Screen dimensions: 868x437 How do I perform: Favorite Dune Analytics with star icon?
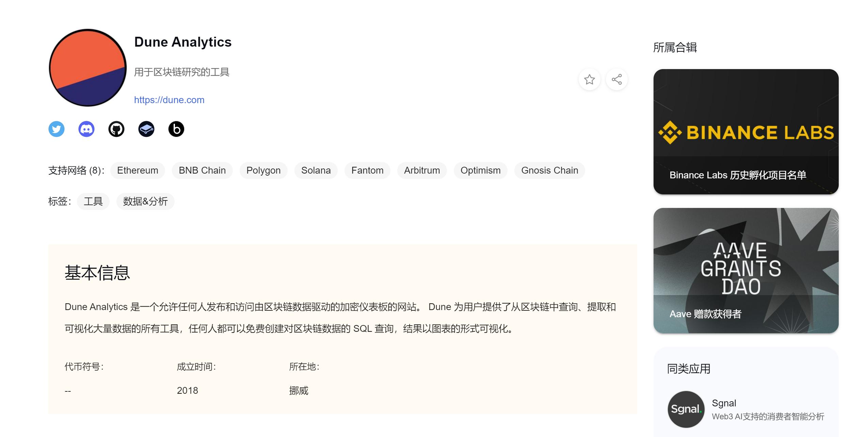[x=589, y=80]
